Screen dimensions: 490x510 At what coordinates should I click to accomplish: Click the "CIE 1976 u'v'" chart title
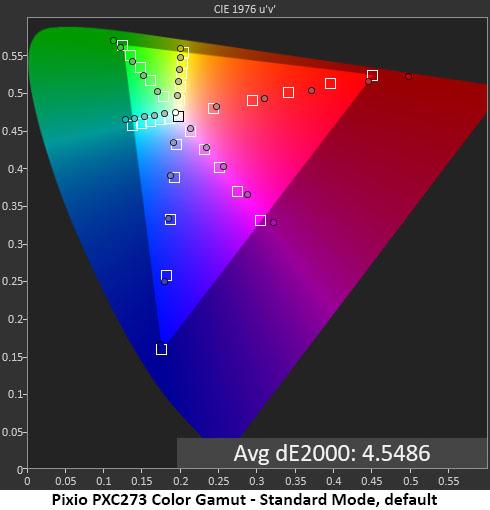244,9
